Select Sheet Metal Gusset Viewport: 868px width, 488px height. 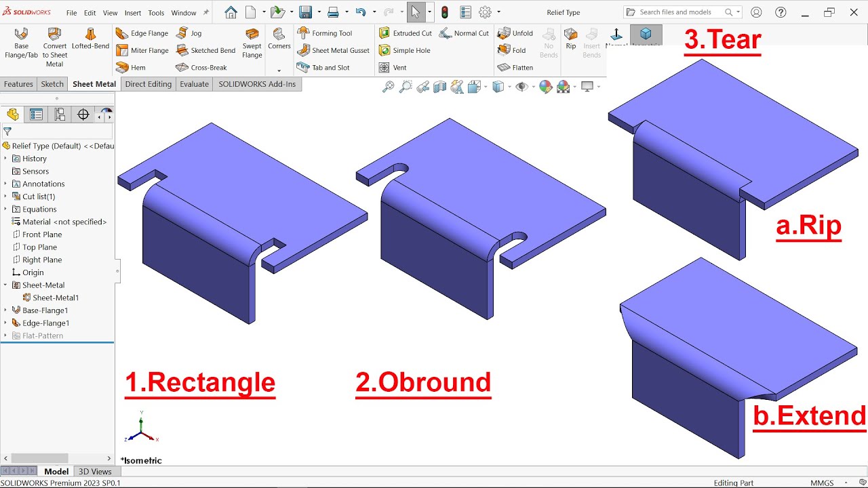[333, 50]
